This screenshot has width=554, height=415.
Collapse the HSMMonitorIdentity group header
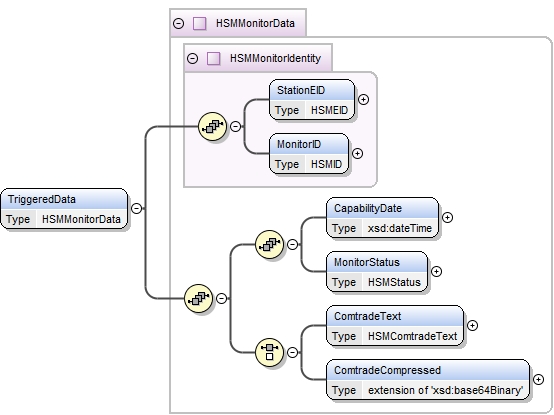click(193, 58)
